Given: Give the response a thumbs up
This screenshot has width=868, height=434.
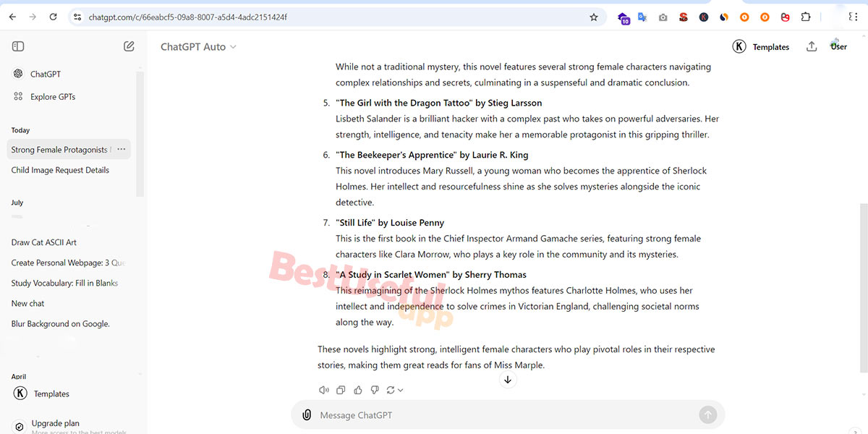Looking at the screenshot, I should tap(358, 390).
